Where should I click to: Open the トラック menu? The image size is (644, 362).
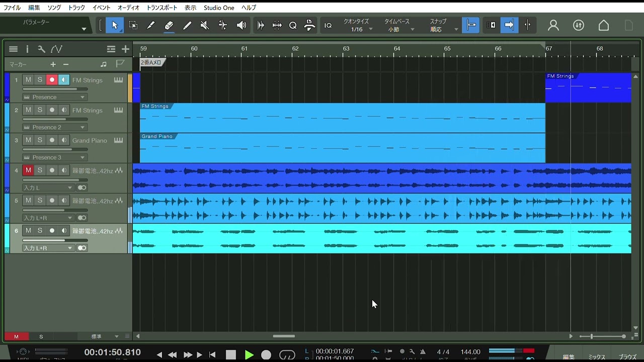pos(76,8)
